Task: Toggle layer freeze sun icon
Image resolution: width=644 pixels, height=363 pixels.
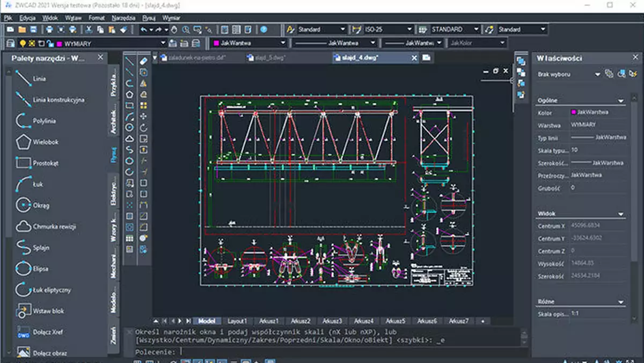Action: [32, 43]
